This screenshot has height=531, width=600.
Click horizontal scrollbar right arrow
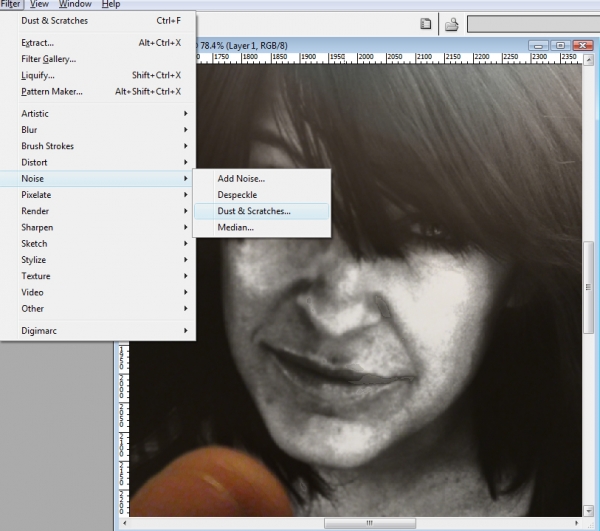[577, 523]
